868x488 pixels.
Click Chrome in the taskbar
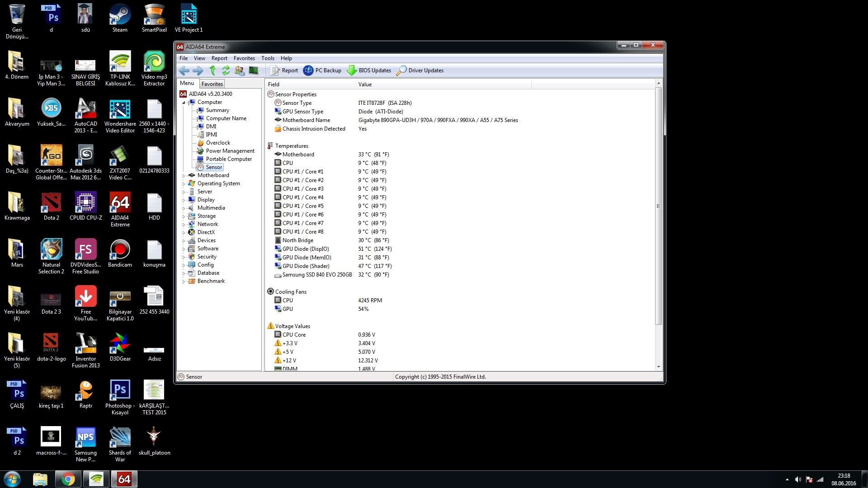[x=68, y=479]
